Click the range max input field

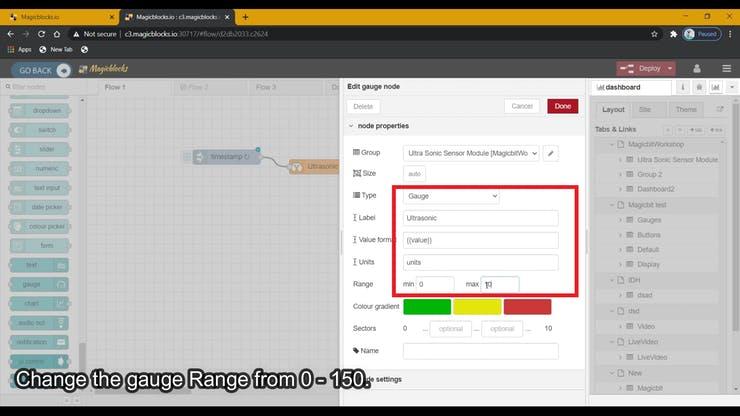click(499, 285)
